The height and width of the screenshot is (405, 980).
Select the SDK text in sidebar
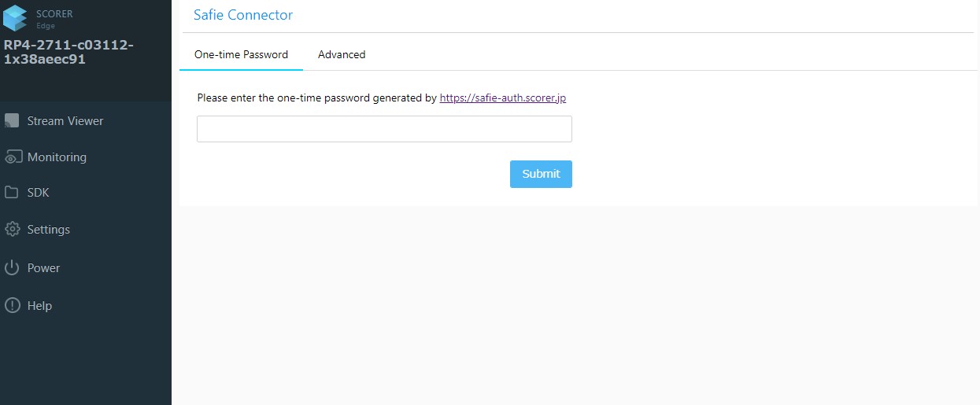(39, 193)
